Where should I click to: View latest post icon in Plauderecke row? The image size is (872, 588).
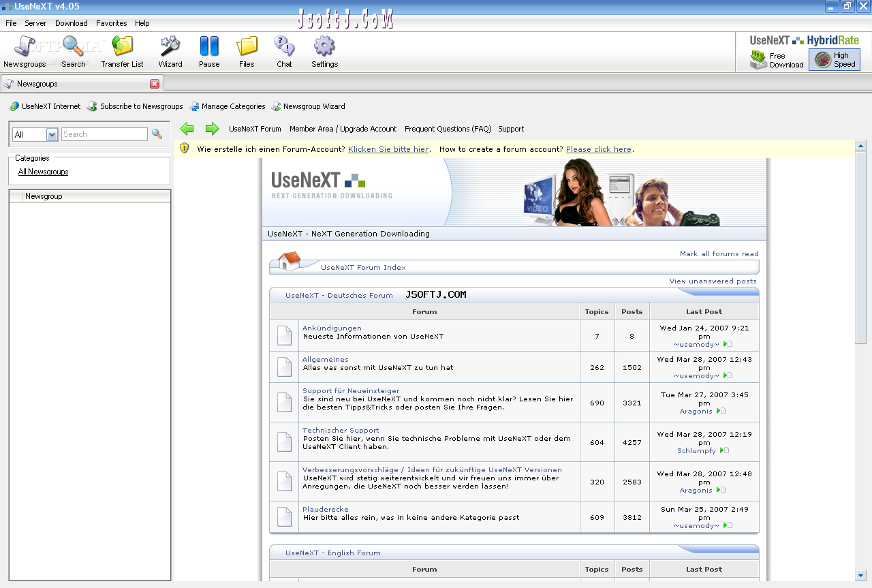(728, 525)
